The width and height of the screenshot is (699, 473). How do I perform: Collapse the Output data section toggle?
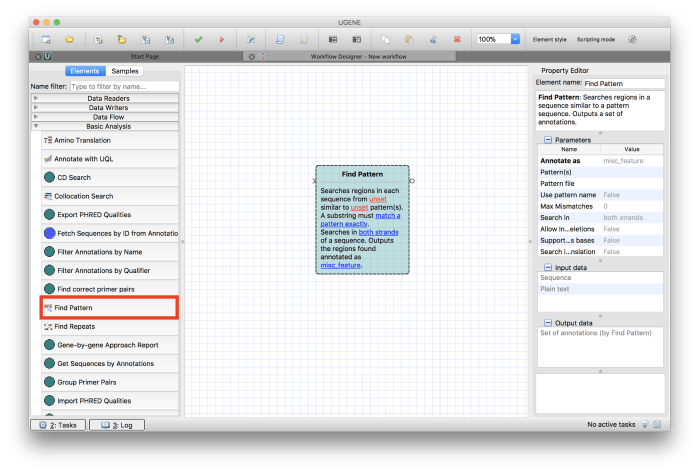pos(547,323)
